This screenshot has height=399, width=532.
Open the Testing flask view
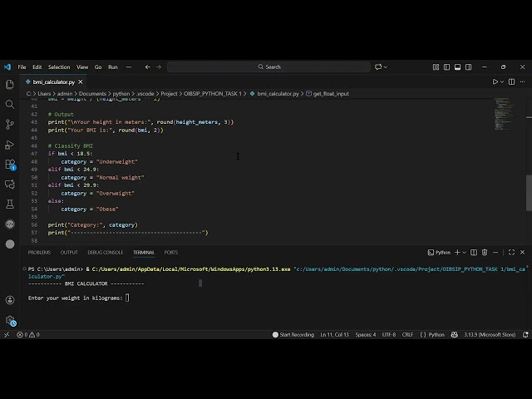tap(10, 204)
